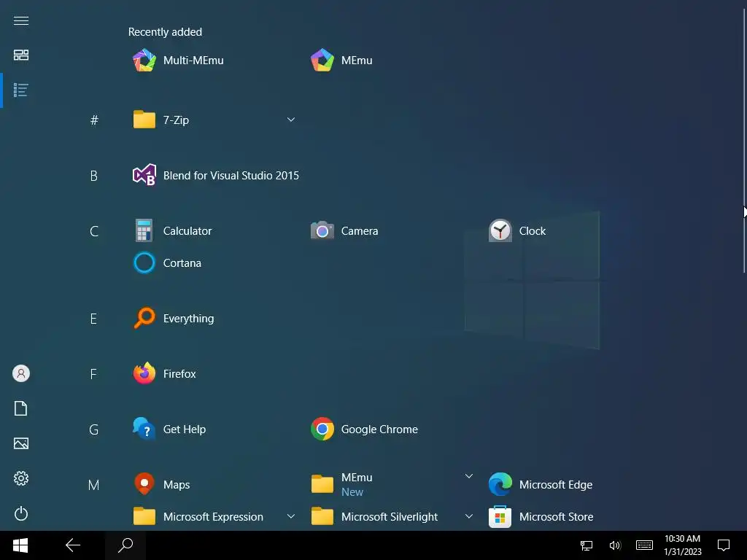Open Settings gear in Start sidebar
Image resolution: width=747 pixels, height=560 pixels.
(21, 478)
